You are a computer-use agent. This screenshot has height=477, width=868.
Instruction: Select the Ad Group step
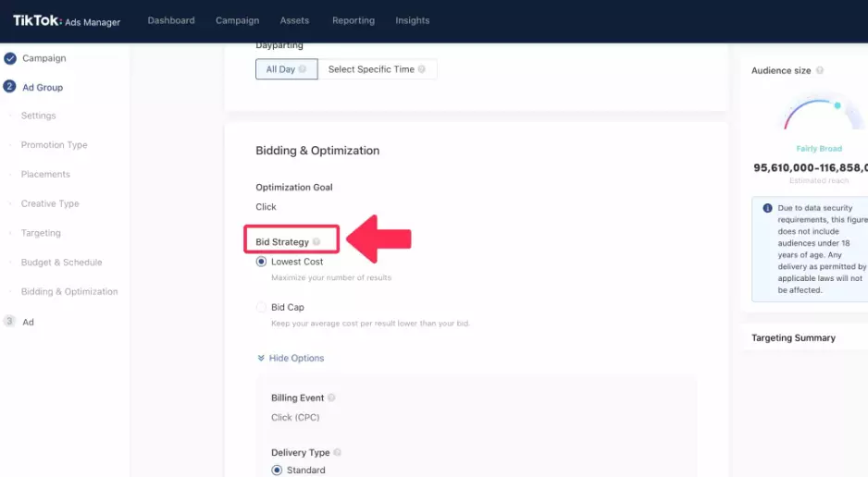point(43,87)
